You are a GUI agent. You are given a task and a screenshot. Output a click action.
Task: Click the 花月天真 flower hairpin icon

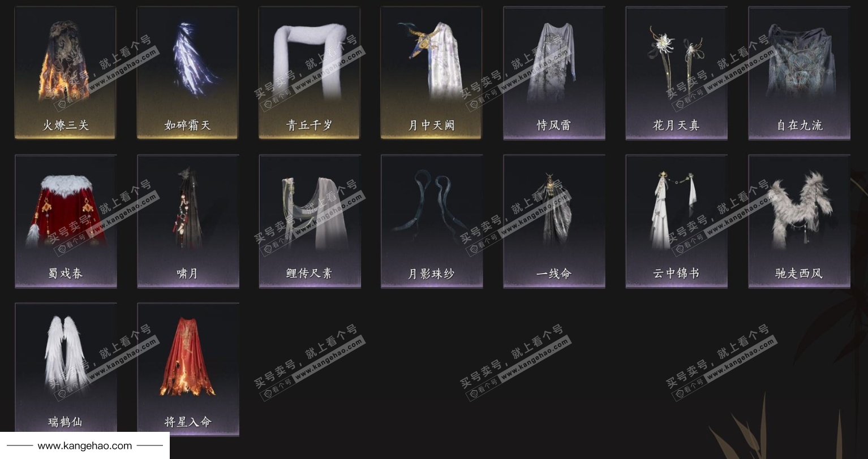[x=676, y=72]
